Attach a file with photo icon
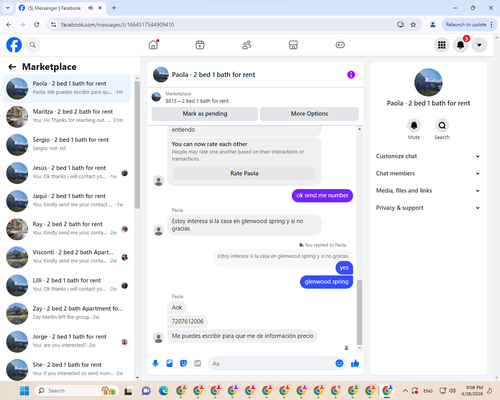500x400 pixels. coord(170,363)
